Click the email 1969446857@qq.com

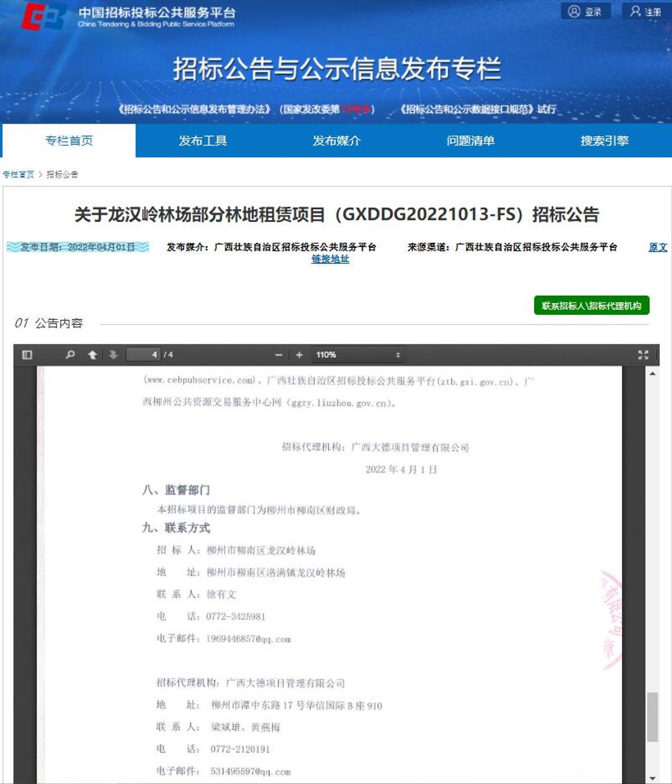coord(249,639)
